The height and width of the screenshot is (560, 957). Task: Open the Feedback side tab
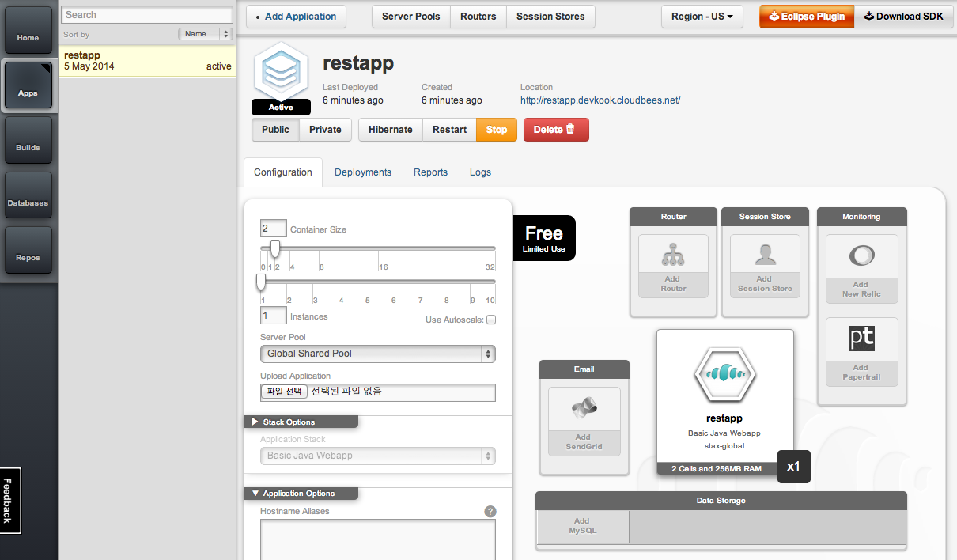pyautogui.click(x=9, y=500)
